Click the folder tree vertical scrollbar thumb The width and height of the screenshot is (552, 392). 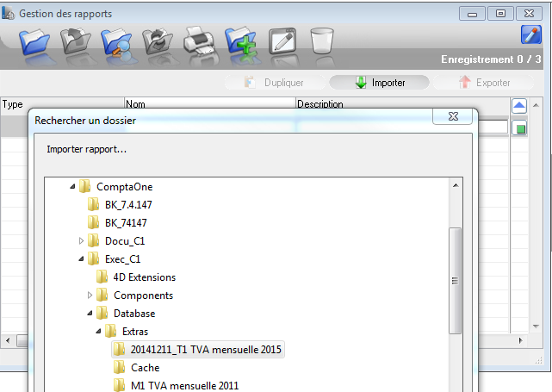click(x=456, y=281)
